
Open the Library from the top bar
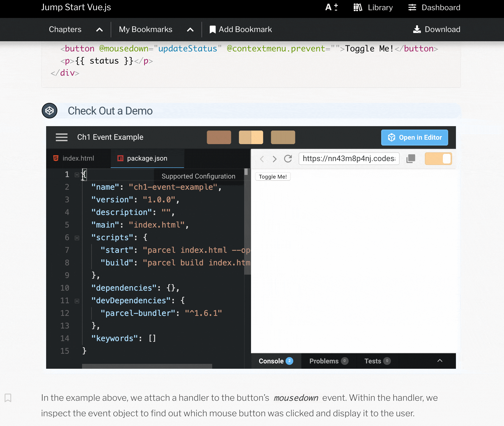point(373,8)
